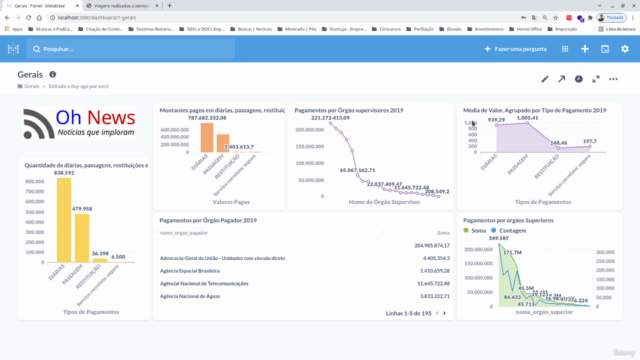Go to browser home page
Screen dimensions: 640x360
tap(39, 18)
